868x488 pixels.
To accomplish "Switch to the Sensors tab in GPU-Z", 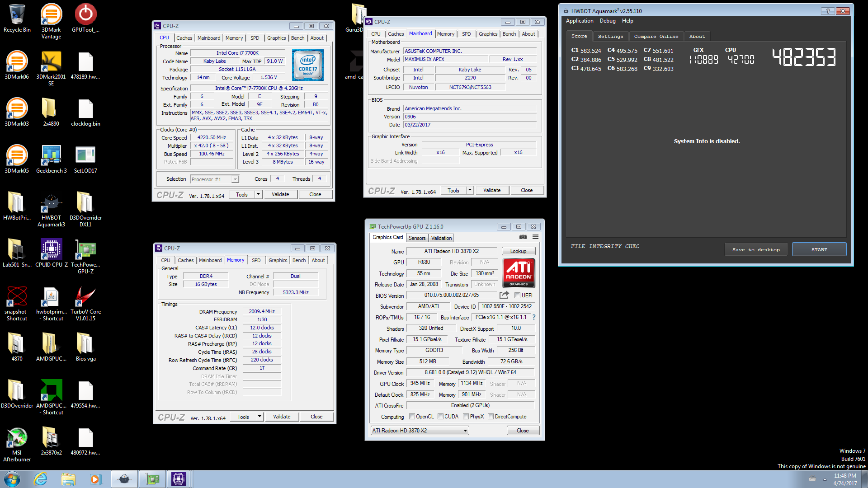I will click(417, 238).
